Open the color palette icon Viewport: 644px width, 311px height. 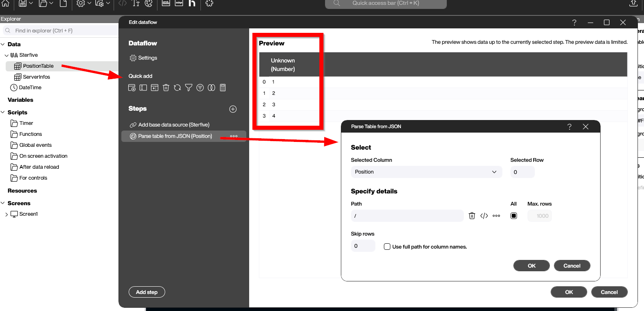tap(149, 3)
